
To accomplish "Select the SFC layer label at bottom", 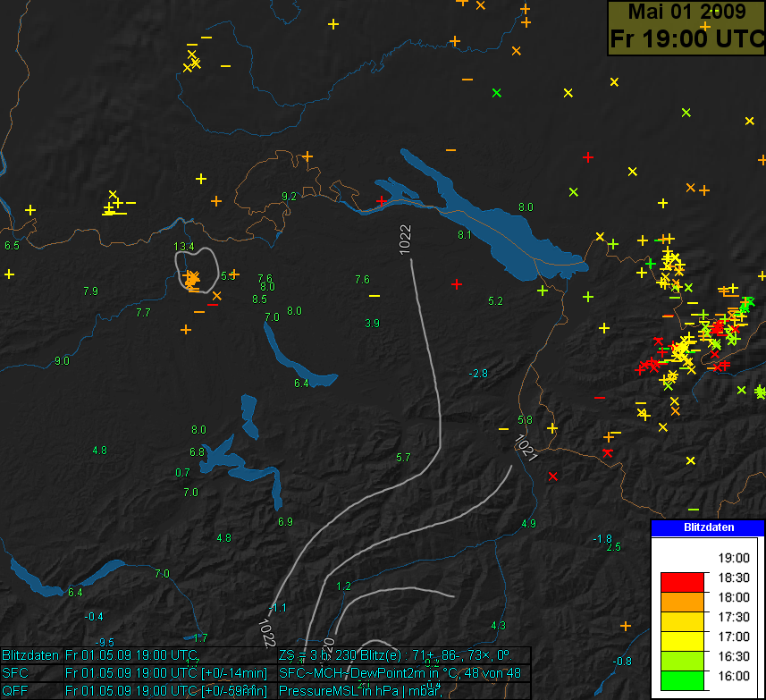I will click(14, 672).
